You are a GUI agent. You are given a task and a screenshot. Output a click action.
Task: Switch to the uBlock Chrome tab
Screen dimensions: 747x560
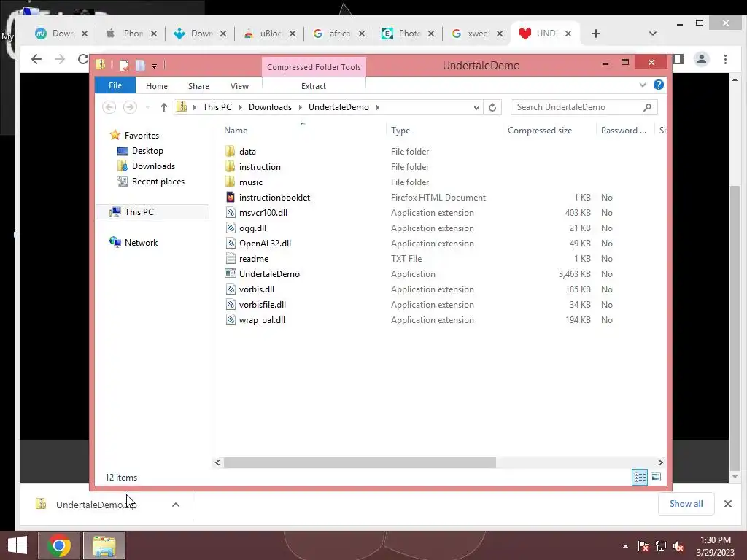(x=269, y=34)
